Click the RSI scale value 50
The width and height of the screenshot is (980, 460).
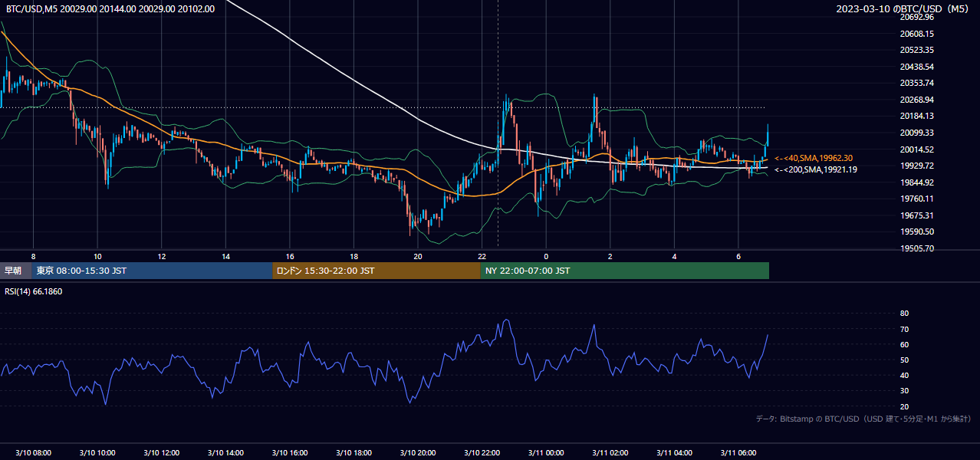pos(904,360)
